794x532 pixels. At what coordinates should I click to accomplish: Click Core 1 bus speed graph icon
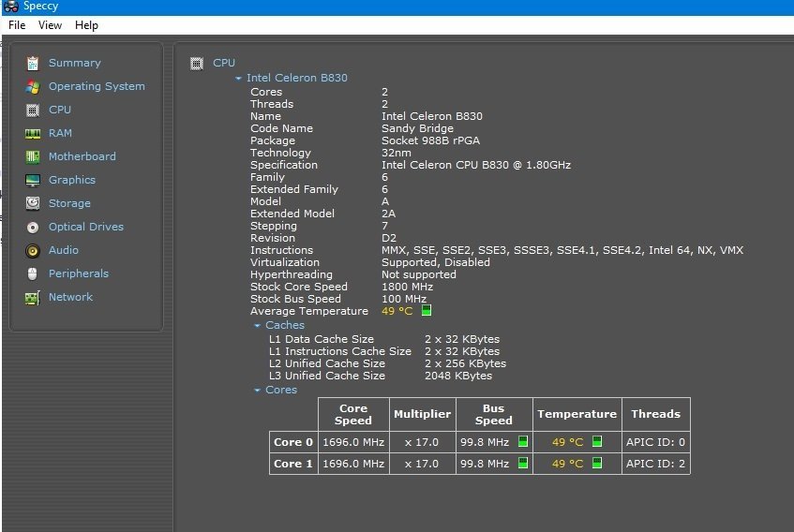[523, 464]
